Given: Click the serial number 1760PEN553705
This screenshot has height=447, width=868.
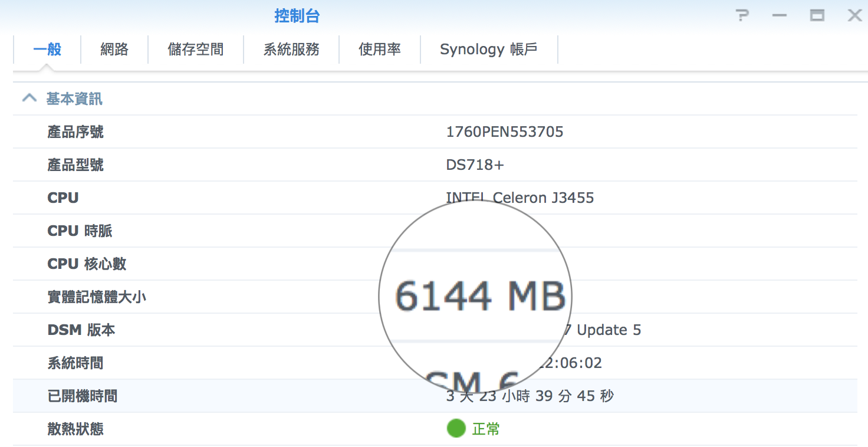Looking at the screenshot, I should 504,132.
